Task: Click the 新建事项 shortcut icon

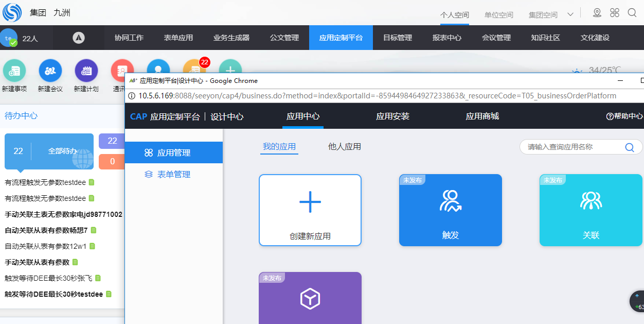Action: point(14,71)
